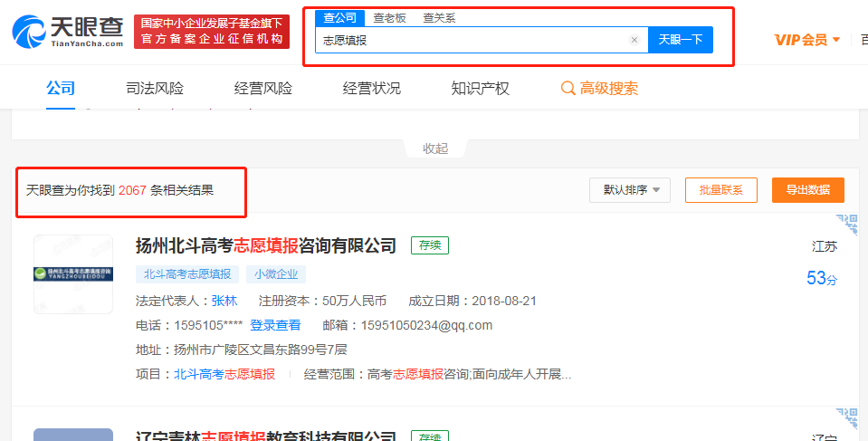Click the magnifier icon beside 高级搜索
The image size is (868, 441).
(x=568, y=89)
